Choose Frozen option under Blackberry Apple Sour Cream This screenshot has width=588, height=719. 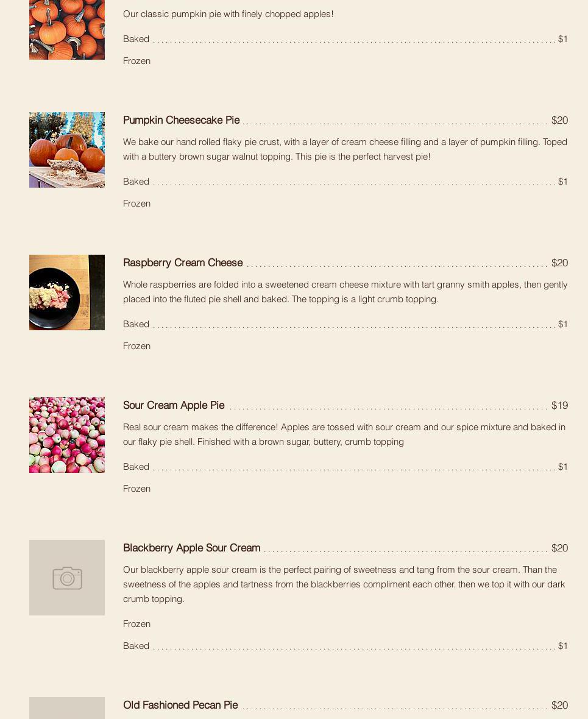pyautogui.click(x=136, y=624)
